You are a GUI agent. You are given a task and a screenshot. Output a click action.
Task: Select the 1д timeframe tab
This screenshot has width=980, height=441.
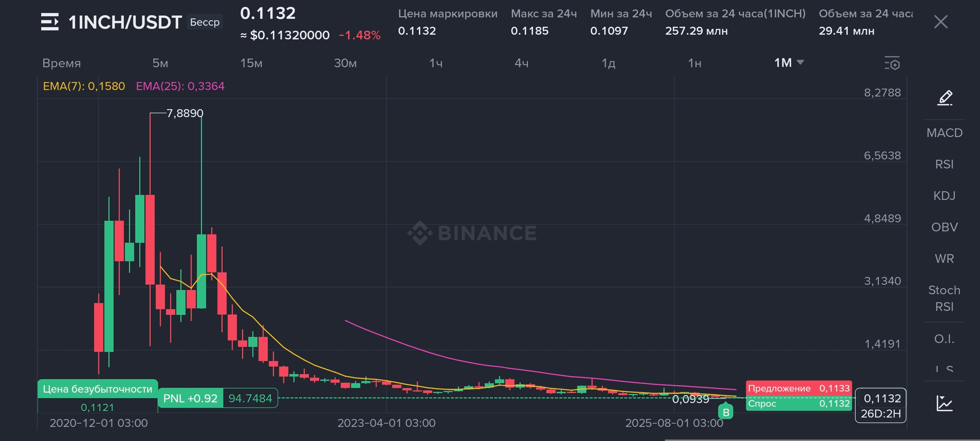point(608,63)
